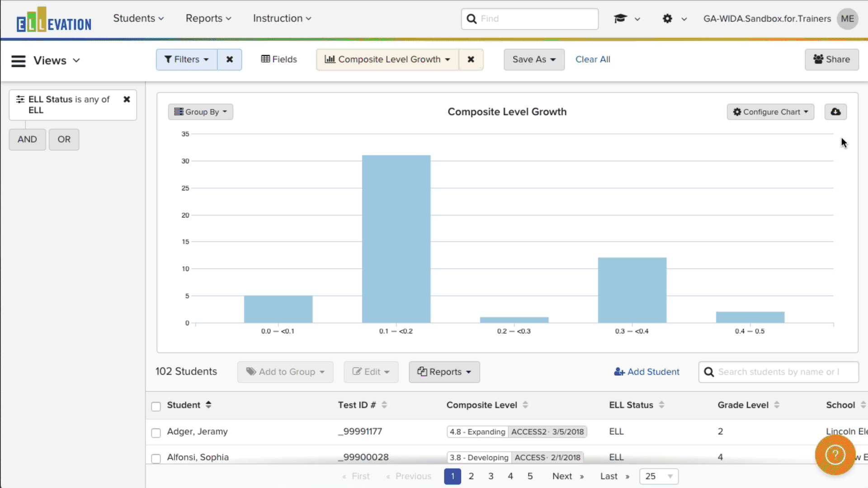Clear filters with the X beside Filters

(230, 60)
